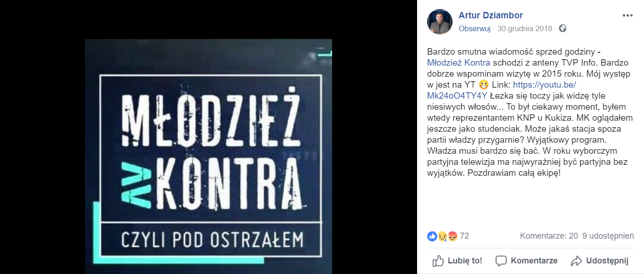Image resolution: width=644 pixels, height=274 pixels.
Task: Click the Lubię to! like button label
Action: [465, 261]
